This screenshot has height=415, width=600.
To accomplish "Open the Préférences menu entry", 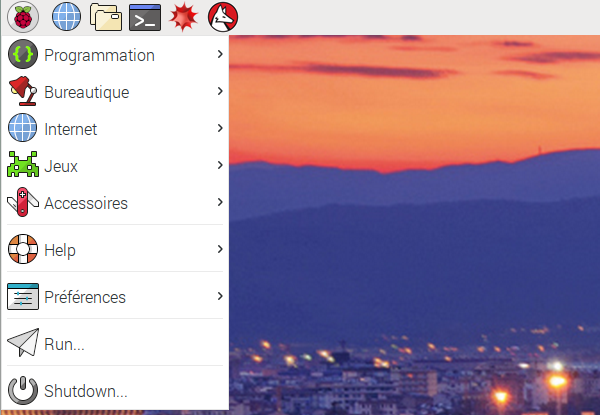I will coord(115,296).
